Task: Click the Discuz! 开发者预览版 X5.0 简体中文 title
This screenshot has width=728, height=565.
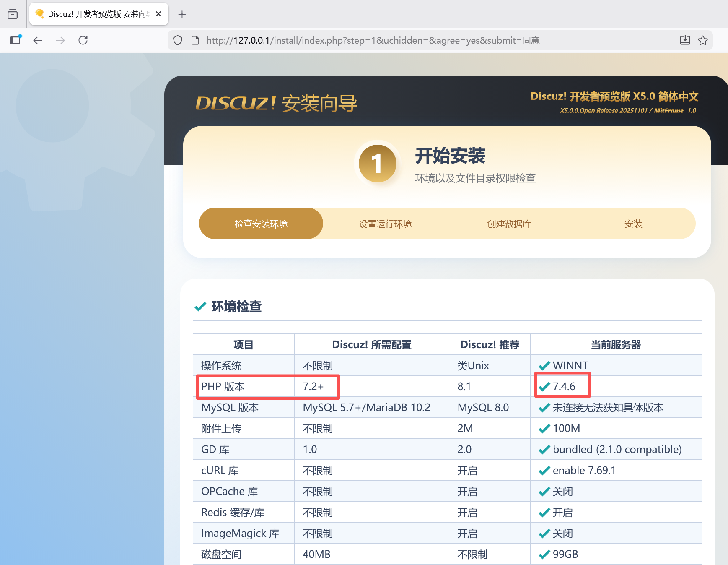Action: 614,96
